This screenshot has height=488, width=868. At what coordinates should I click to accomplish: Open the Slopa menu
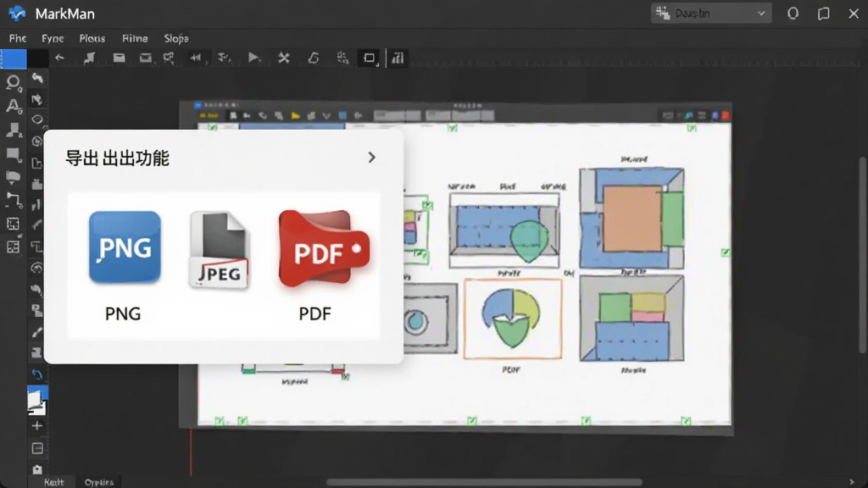176,38
